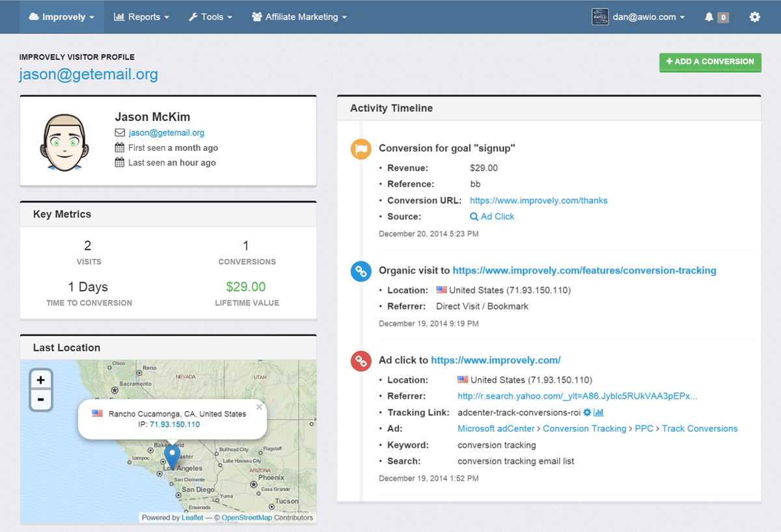The image size is (781, 532).
Task: Click Jason McKim's avatar picture
Action: [64, 142]
